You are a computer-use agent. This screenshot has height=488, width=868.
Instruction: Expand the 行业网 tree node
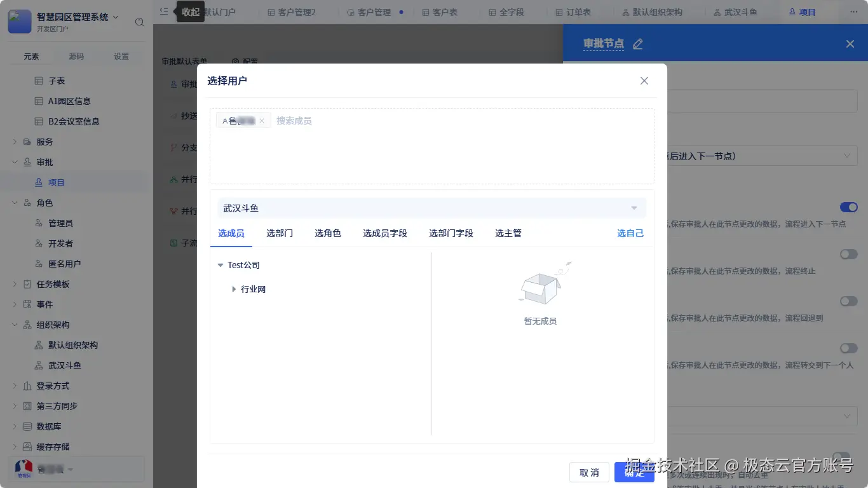coord(234,289)
